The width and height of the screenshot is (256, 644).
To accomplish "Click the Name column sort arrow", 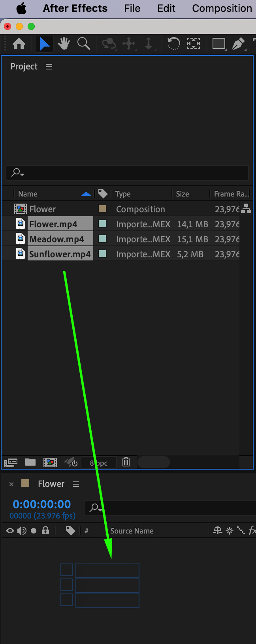I will [86, 194].
